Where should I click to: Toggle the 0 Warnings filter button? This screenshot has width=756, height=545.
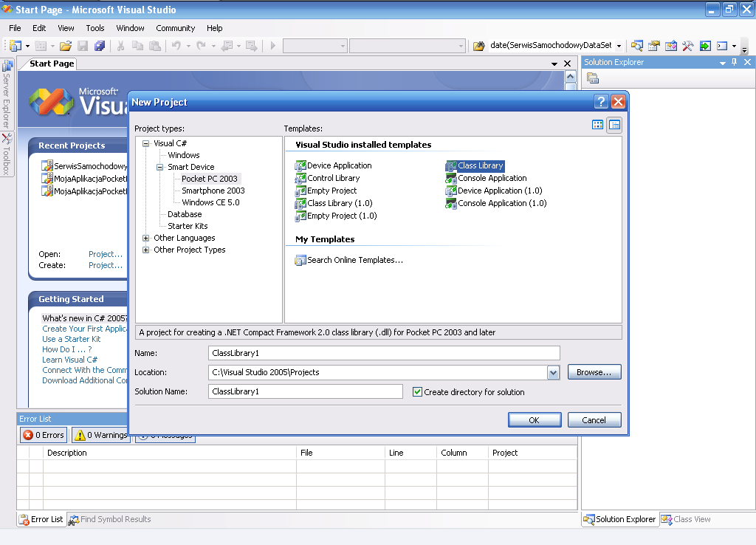(x=100, y=435)
